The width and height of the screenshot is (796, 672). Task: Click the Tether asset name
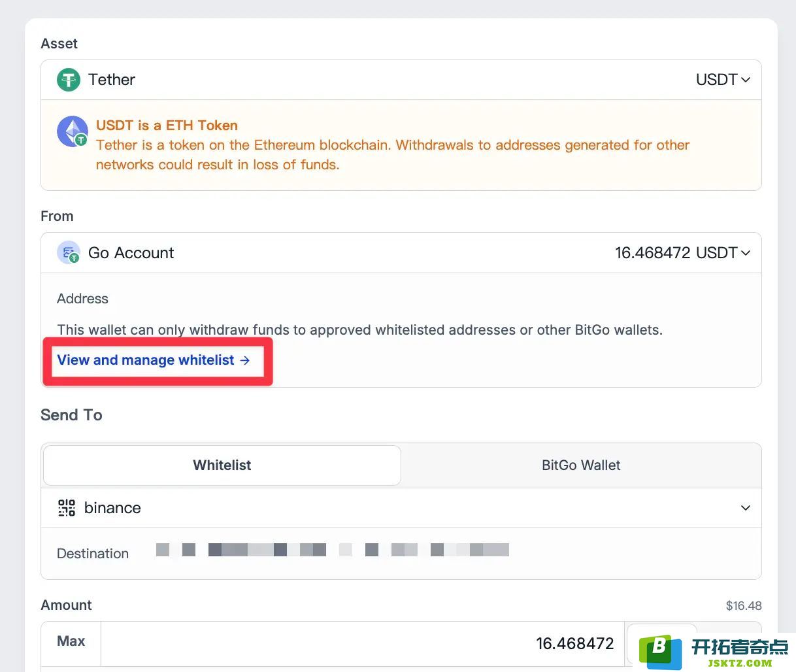[112, 80]
